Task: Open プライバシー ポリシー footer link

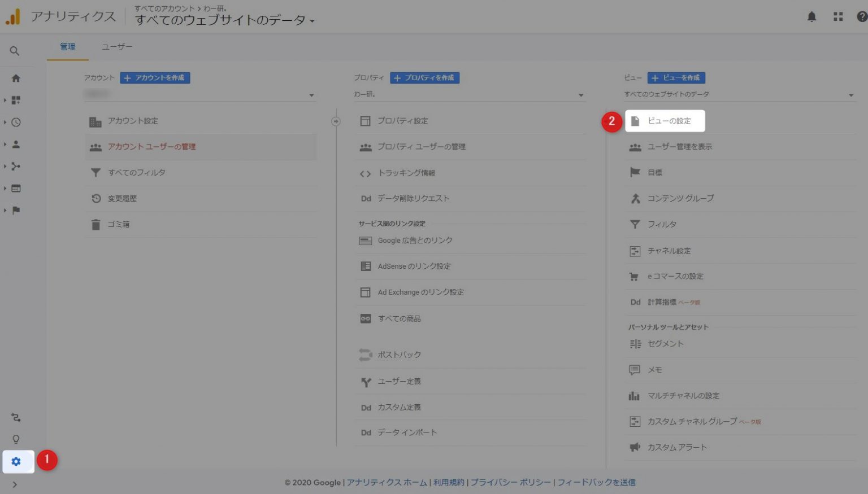Action: click(x=510, y=482)
